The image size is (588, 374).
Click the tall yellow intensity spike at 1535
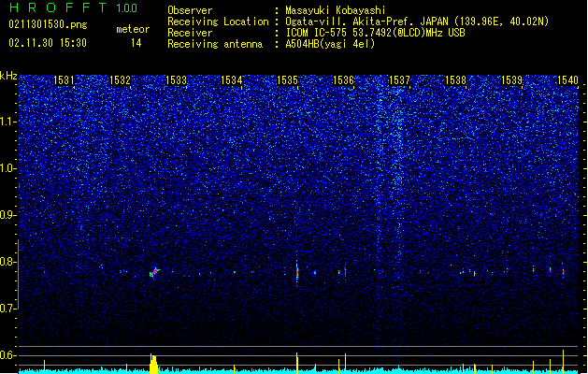297,363
